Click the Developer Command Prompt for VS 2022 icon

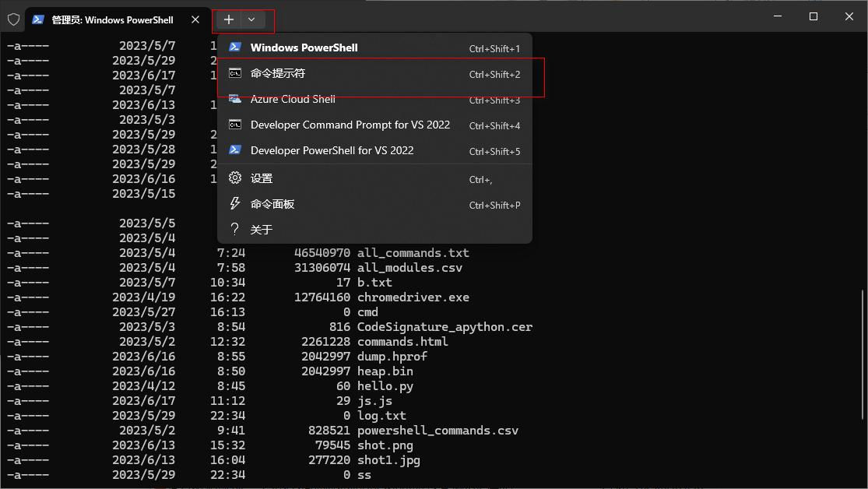(x=234, y=125)
